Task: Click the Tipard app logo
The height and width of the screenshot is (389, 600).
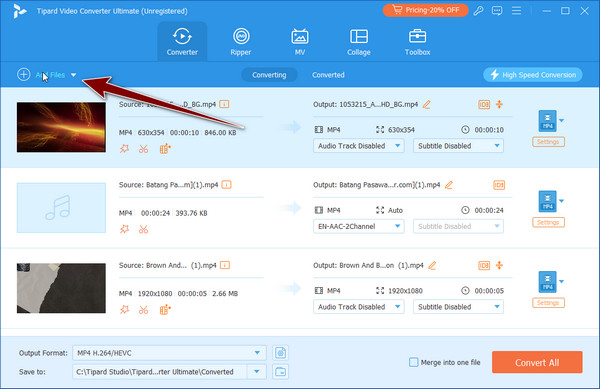Action: click(19, 11)
